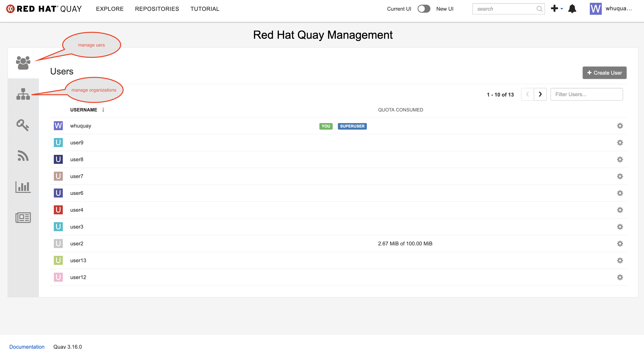Click the notifications bell icon

tap(572, 9)
